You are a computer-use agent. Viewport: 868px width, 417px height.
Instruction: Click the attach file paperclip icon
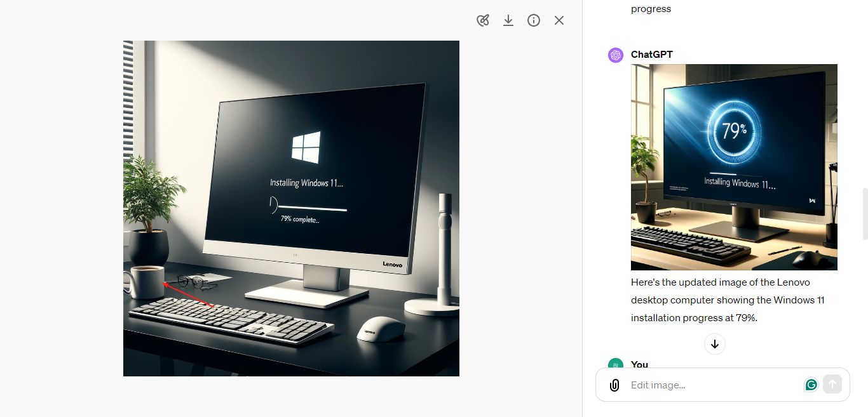(x=614, y=385)
